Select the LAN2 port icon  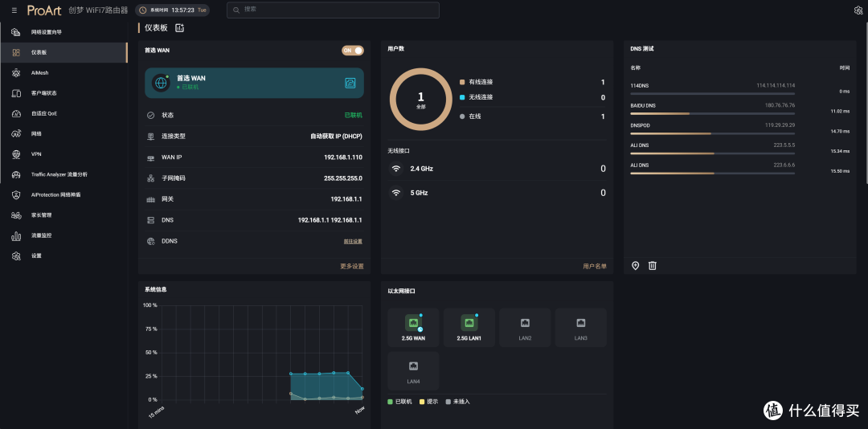pos(525,323)
